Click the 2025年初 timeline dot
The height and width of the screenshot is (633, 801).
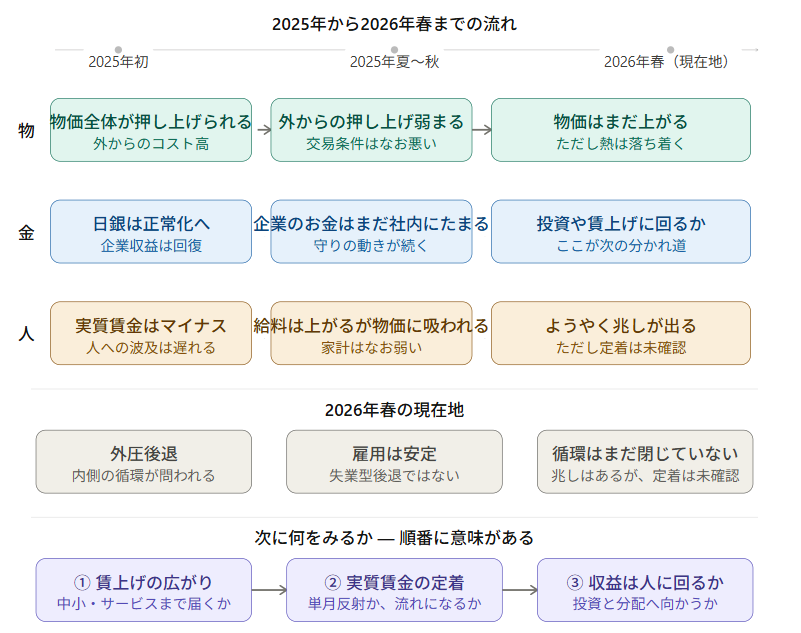pos(118,49)
